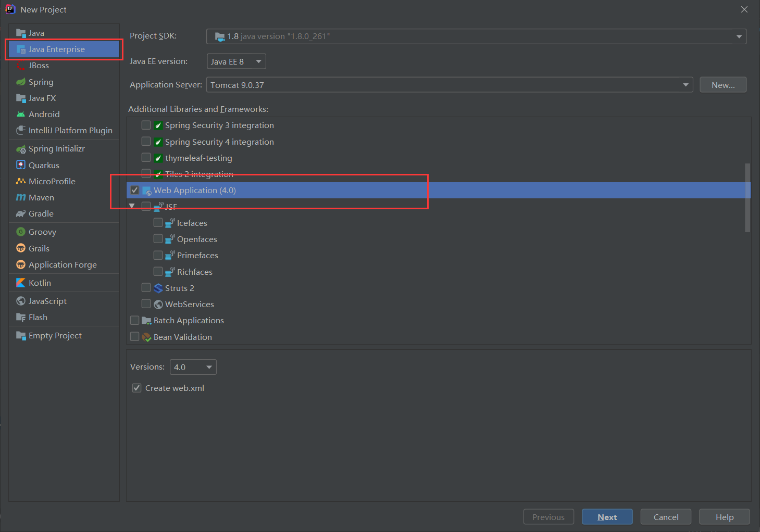Image resolution: width=760 pixels, height=532 pixels.
Task: Select the Java project type icon
Action: point(21,33)
